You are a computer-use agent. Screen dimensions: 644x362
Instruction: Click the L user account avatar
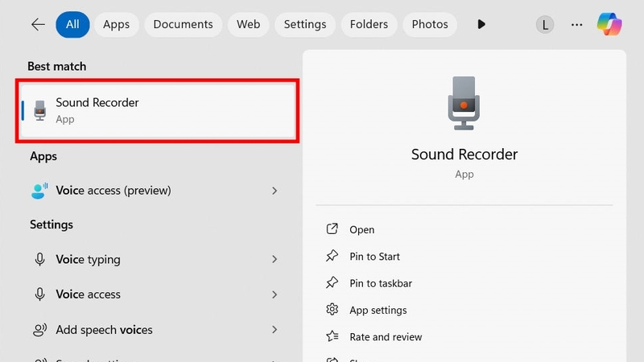[545, 25]
